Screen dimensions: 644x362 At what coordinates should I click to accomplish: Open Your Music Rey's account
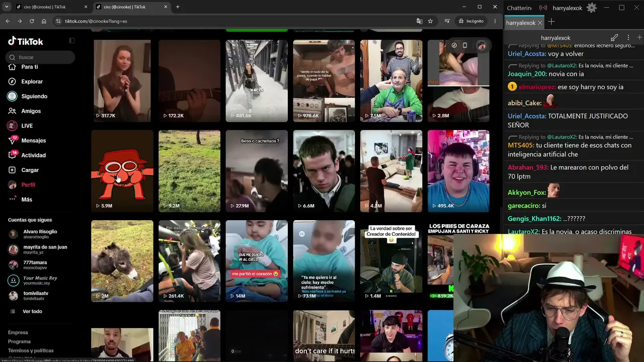coord(33,281)
